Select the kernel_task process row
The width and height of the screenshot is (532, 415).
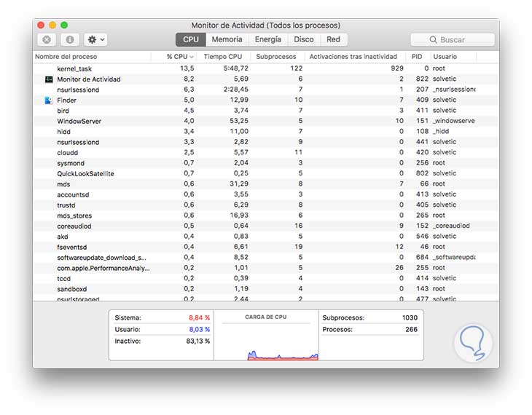266,68
